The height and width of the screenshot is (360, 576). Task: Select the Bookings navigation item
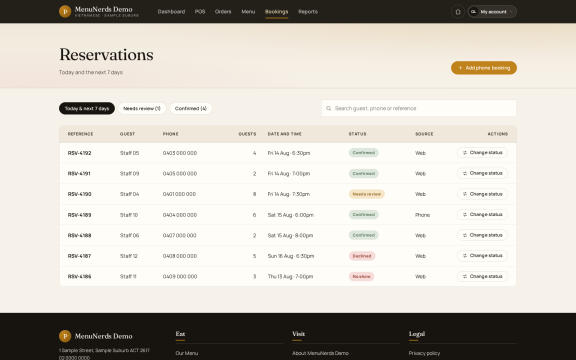pyautogui.click(x=277, y=12)
